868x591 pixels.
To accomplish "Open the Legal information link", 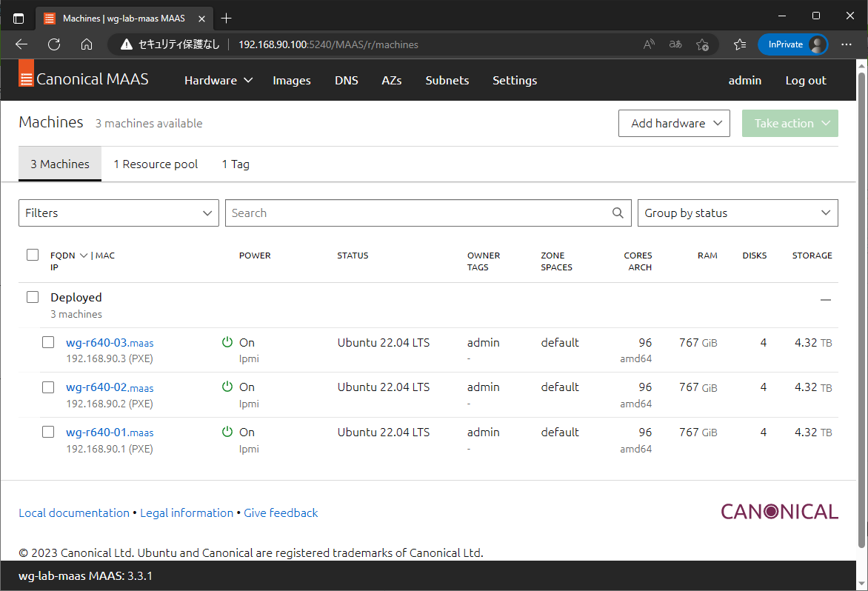I will tap(187, 513).
